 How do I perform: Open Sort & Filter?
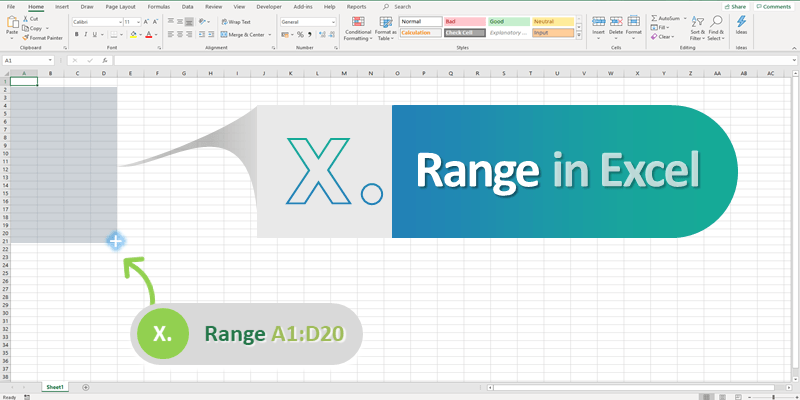[697, 29]
